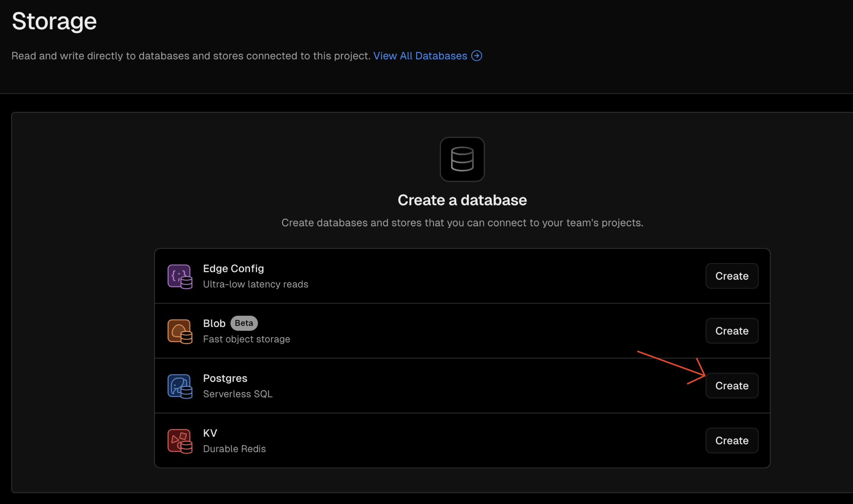The image size is (853, 504).
Task: Select the Edge Config title text
Action: point(233,269)
